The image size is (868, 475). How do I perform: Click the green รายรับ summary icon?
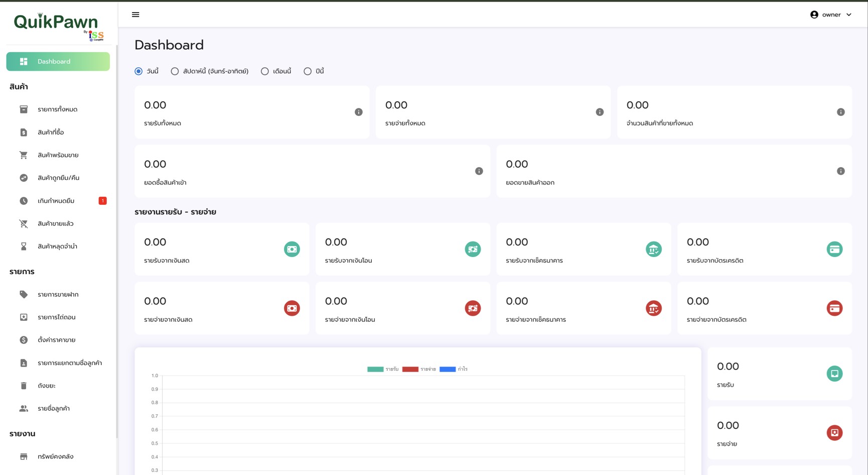pos(834,374)
